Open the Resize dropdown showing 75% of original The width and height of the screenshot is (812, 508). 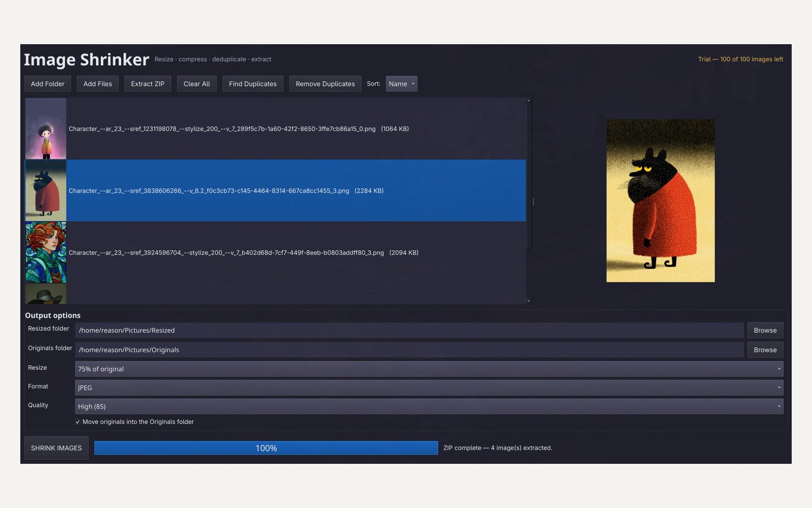pyautogui.click(x=429, y=369)
